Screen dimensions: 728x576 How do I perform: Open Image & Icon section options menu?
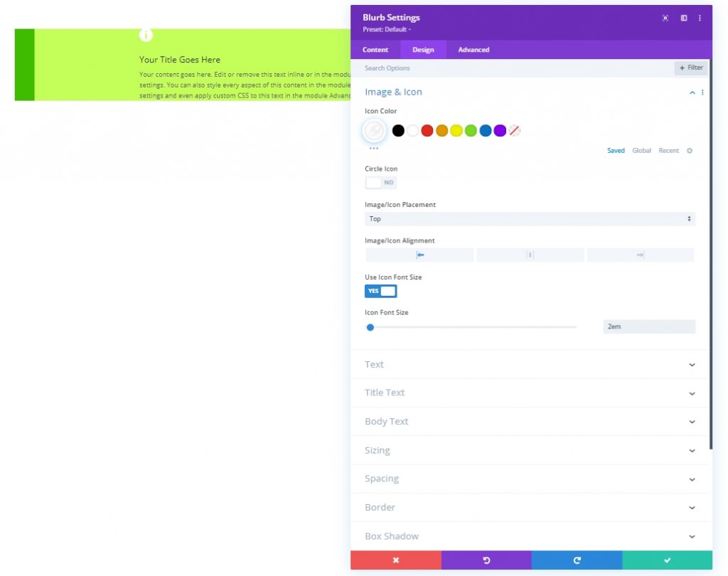pos(702,92)
